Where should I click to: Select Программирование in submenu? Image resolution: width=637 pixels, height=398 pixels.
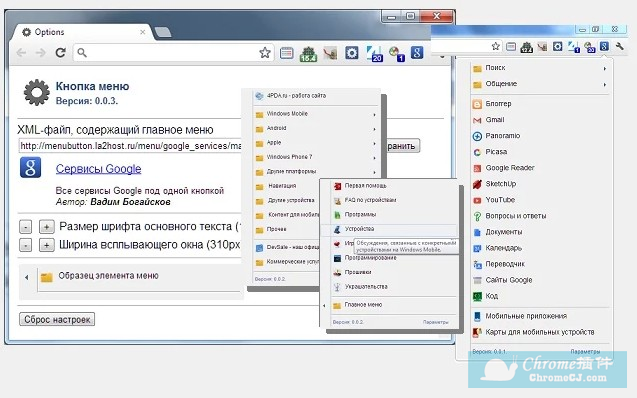(394, 258)
